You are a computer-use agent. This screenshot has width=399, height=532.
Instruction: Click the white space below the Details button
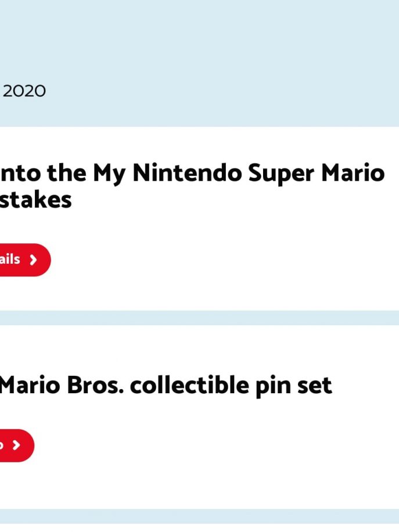[x=200, y=293]
